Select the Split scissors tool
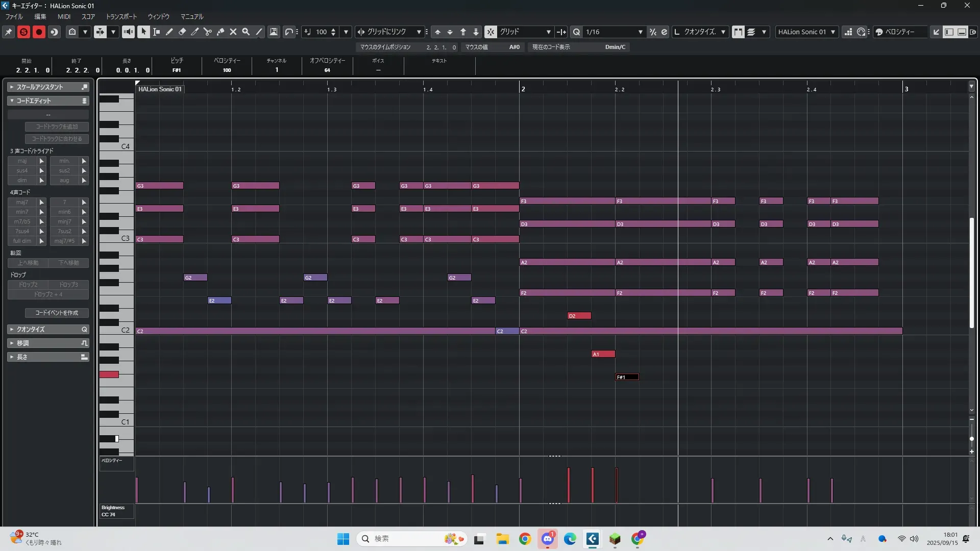Screen dimensions: 980x551 (207, 32)
